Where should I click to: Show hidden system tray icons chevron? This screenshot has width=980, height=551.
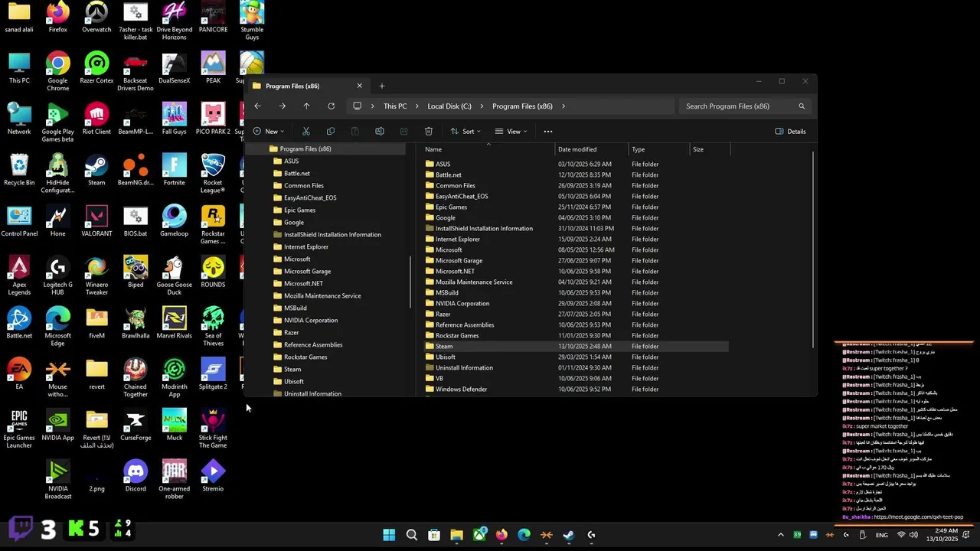(x=780, y=535)
